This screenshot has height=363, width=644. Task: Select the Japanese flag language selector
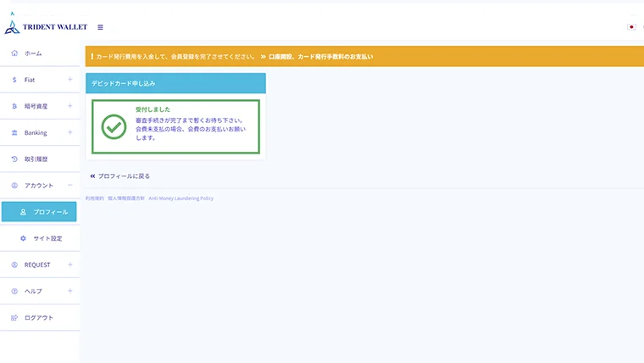(x=631, y=27)
